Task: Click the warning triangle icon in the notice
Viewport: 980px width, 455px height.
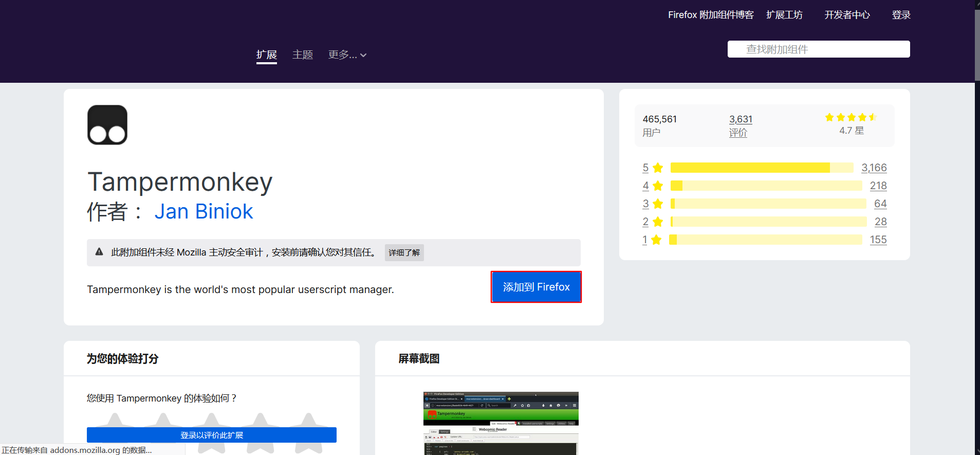Action: pos(99,252)
